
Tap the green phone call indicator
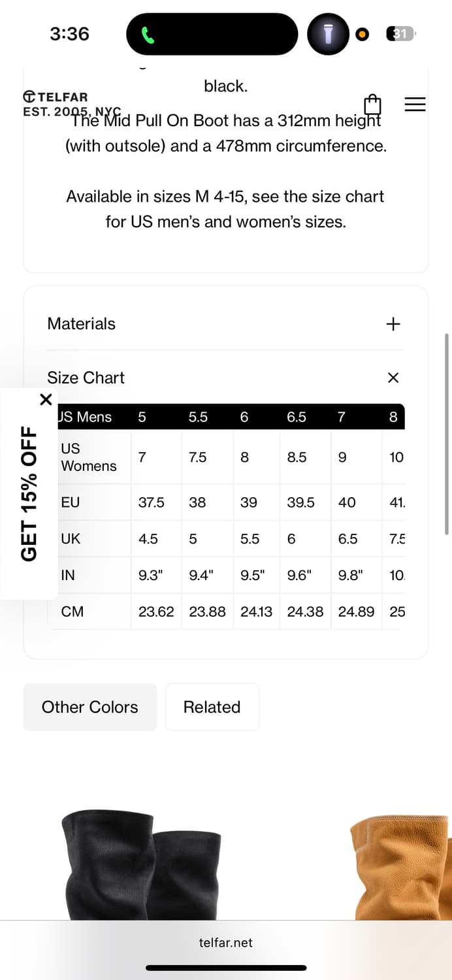[148, 35]
